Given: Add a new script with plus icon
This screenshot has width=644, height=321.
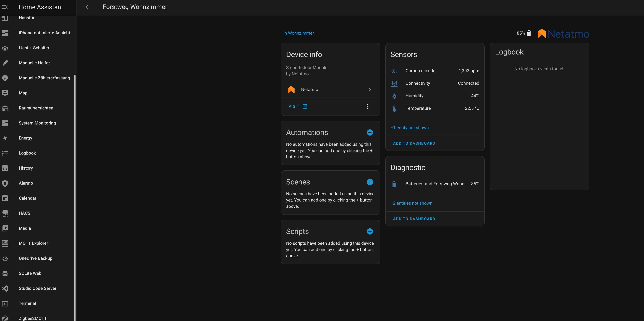Looking at the screenshot, I should point(370,231).
